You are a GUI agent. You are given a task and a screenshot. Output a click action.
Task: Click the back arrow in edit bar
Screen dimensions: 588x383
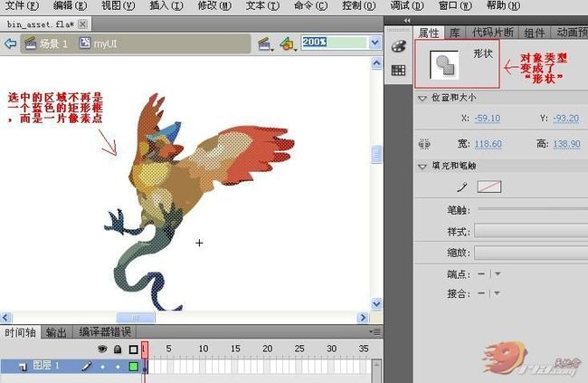pyautogui.click(x=10, y=43)
